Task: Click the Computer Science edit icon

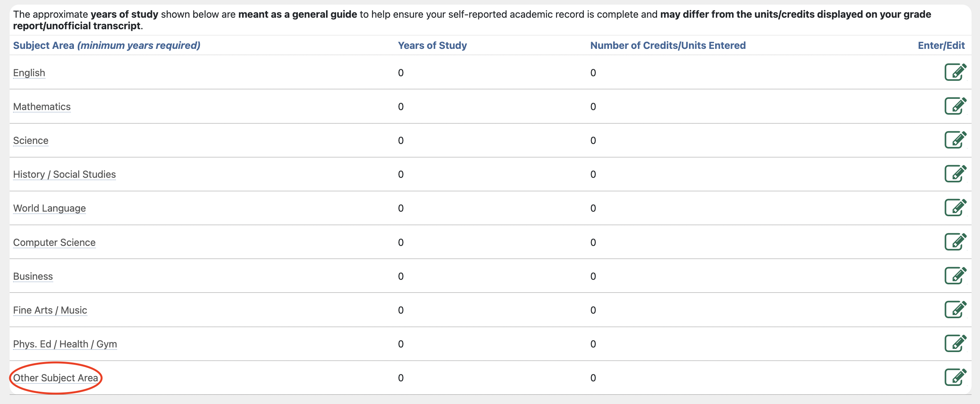Action: point(955,242)
